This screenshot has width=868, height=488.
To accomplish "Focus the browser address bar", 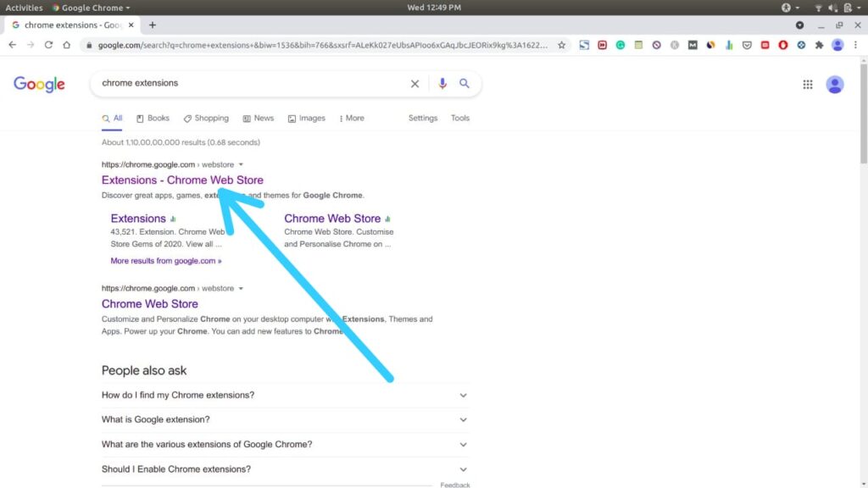I will [x=322, y=46].
